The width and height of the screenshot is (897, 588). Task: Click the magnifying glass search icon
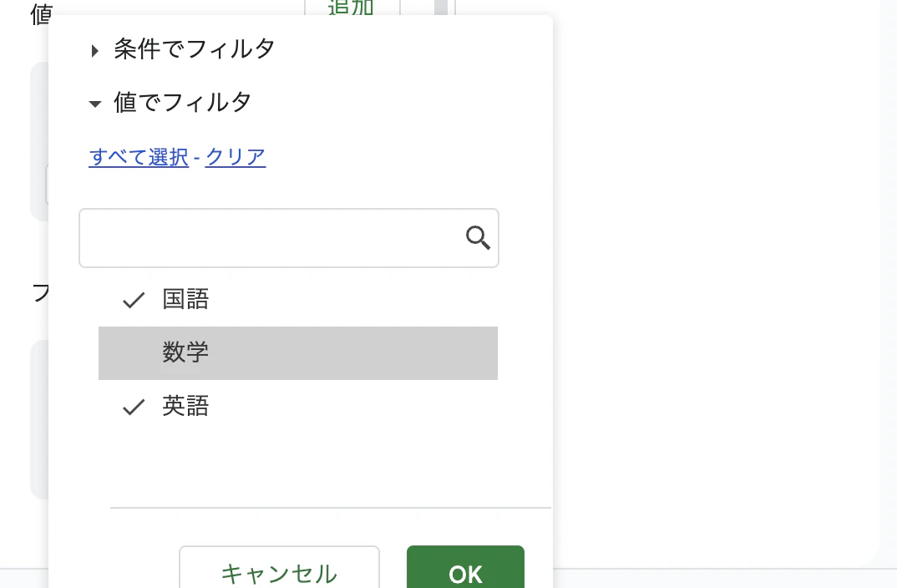[x=477, y=238]
